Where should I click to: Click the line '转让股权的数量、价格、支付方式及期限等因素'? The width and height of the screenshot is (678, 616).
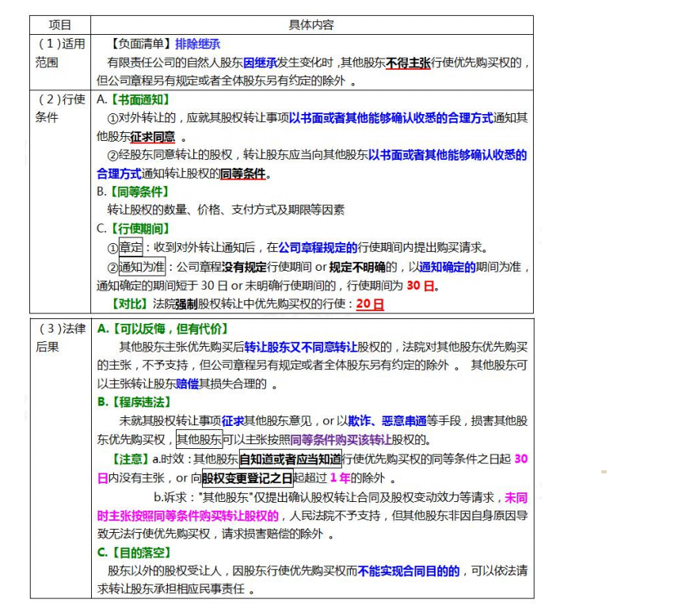point(226,210)
